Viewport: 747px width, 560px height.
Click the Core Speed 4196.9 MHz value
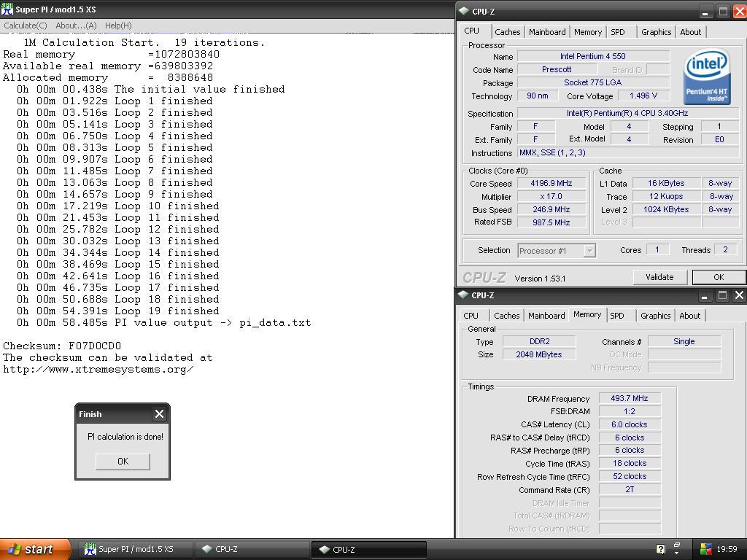551,183
